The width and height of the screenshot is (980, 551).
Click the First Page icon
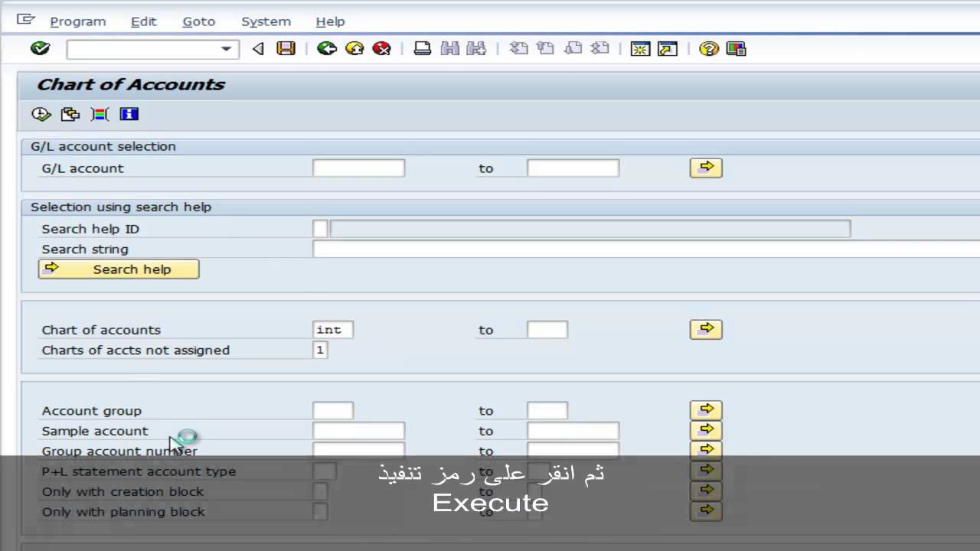point(518,48)
